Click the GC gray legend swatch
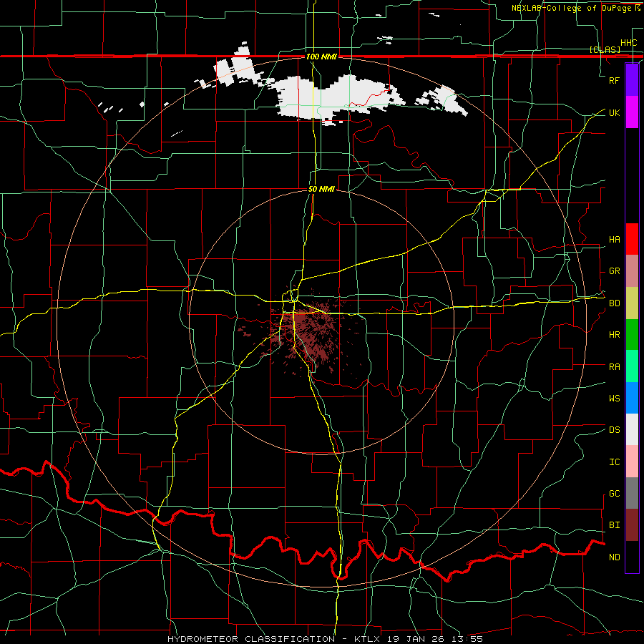 (x=632, y=493)
